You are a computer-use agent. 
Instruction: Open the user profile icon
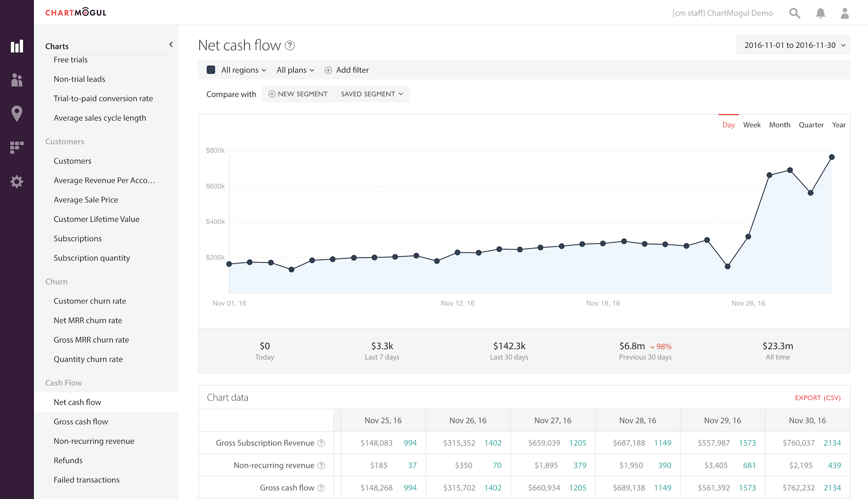(845, 13)
